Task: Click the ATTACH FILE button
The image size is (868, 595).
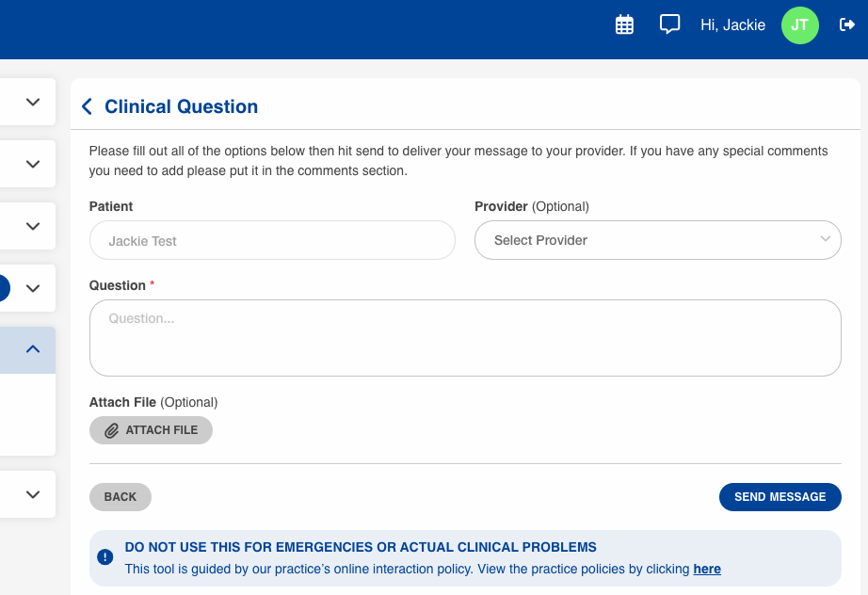Action: pos(151,430)
